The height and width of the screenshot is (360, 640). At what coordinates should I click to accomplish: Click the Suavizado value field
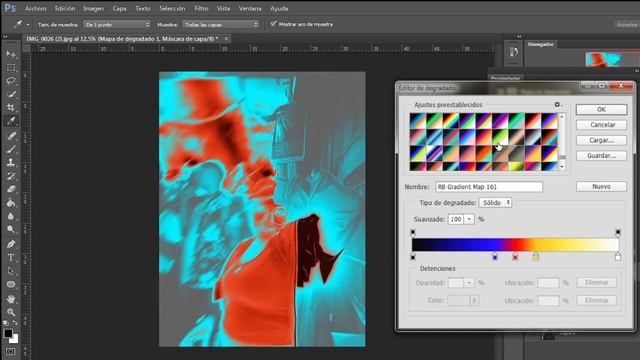[x=456, y=219]
